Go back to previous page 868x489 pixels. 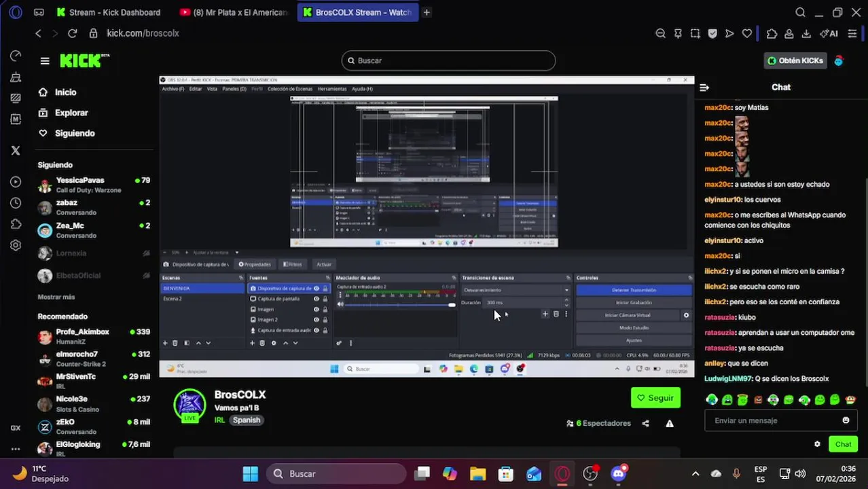[38, 33]
